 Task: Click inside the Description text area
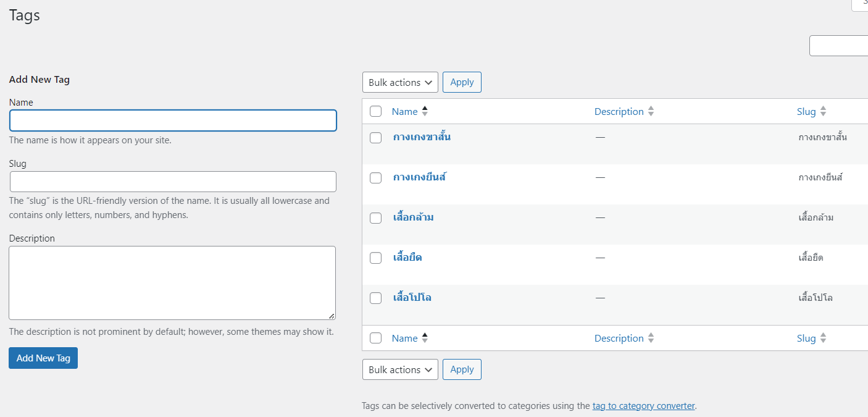[x=172, y=282]
